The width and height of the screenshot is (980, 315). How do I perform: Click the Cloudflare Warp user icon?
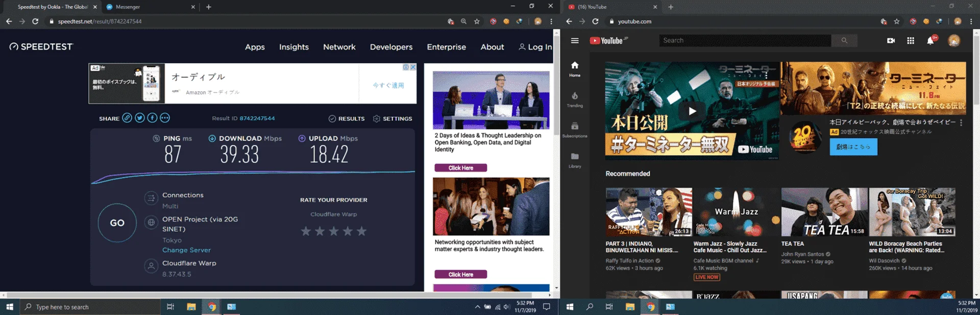[151, 266]
